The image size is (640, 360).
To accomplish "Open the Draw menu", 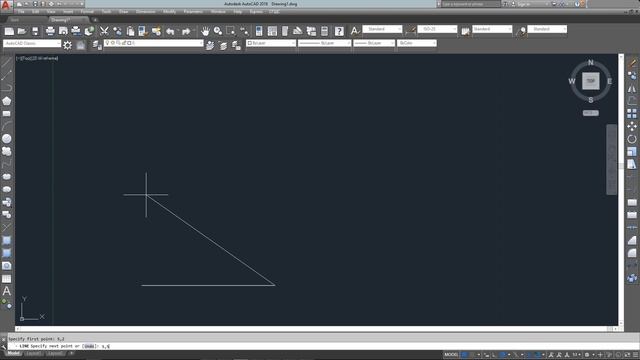I will click(123, 12).
